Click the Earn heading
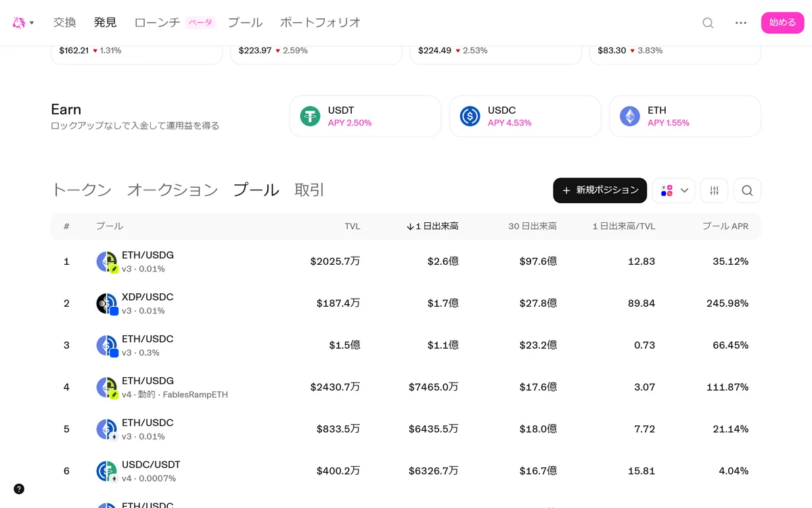This screenshot has height=508, width=812. tap(66, 110)
